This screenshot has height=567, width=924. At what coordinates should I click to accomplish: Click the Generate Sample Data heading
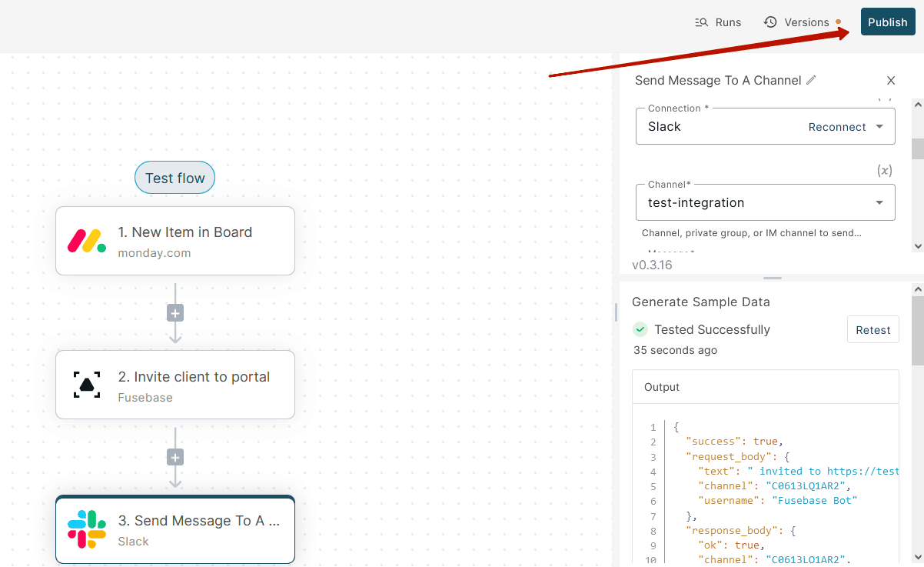pyautogui.click(x=701, y=302)
